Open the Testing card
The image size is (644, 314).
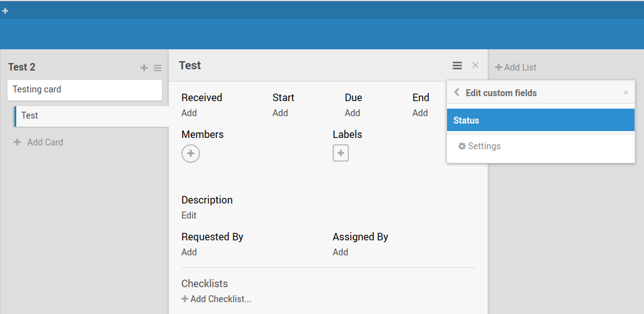[x=84, y=89]
